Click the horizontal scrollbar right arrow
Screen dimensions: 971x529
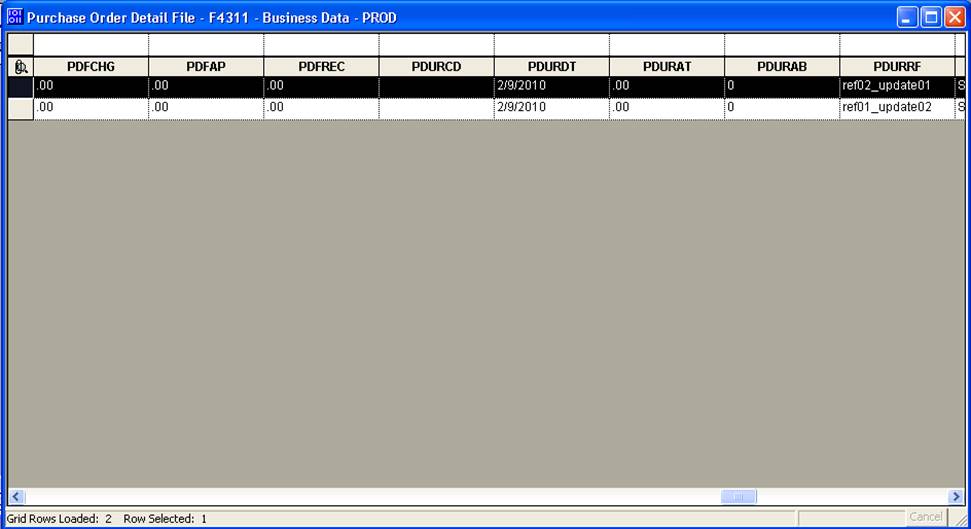click(x=956, y=496)
